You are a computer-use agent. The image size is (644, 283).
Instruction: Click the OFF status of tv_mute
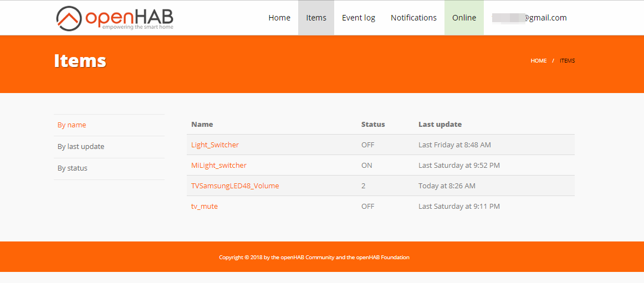[x=367, y=207]
